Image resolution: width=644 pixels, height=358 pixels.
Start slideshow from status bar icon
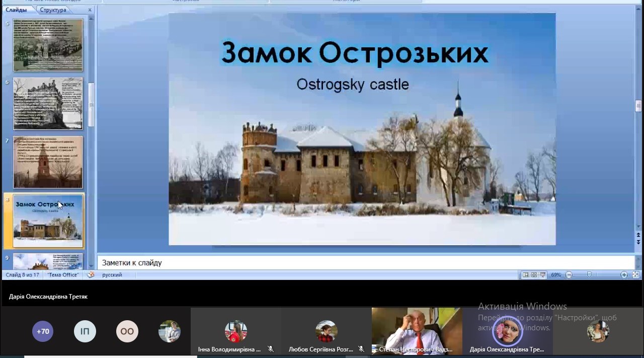(542, 275)
